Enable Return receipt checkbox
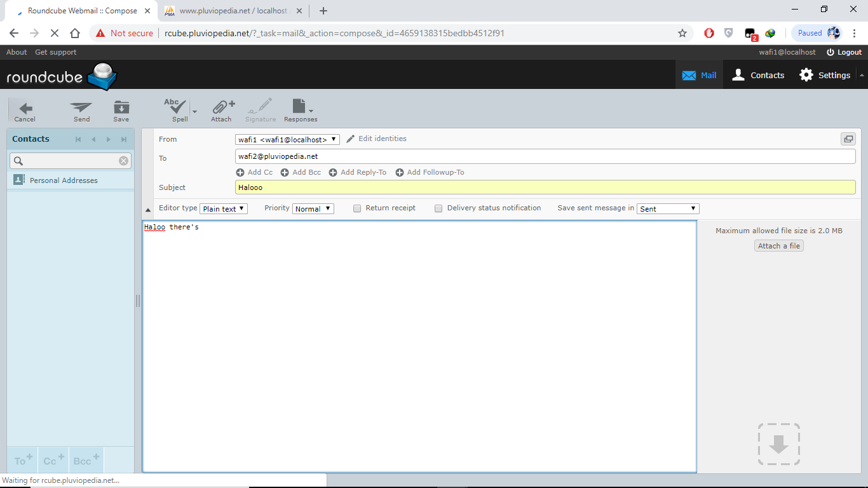Screen dimensions: 868x488 tap(357, 208)
